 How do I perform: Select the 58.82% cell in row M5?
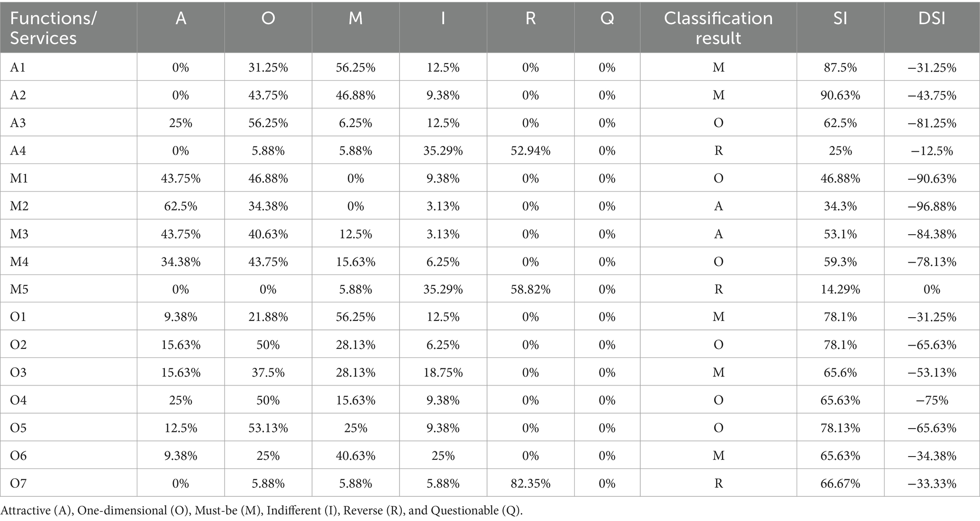(x=530, y=289)
